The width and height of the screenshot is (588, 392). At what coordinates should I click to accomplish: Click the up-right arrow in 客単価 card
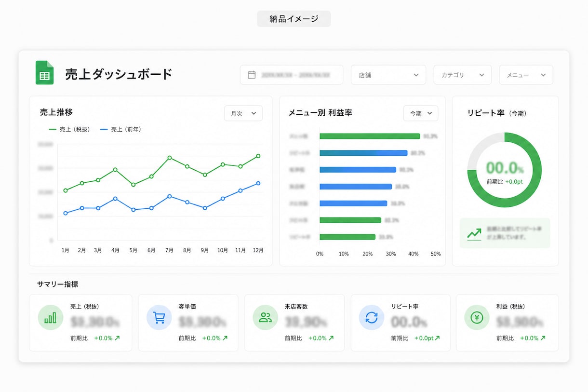point(225,338)
